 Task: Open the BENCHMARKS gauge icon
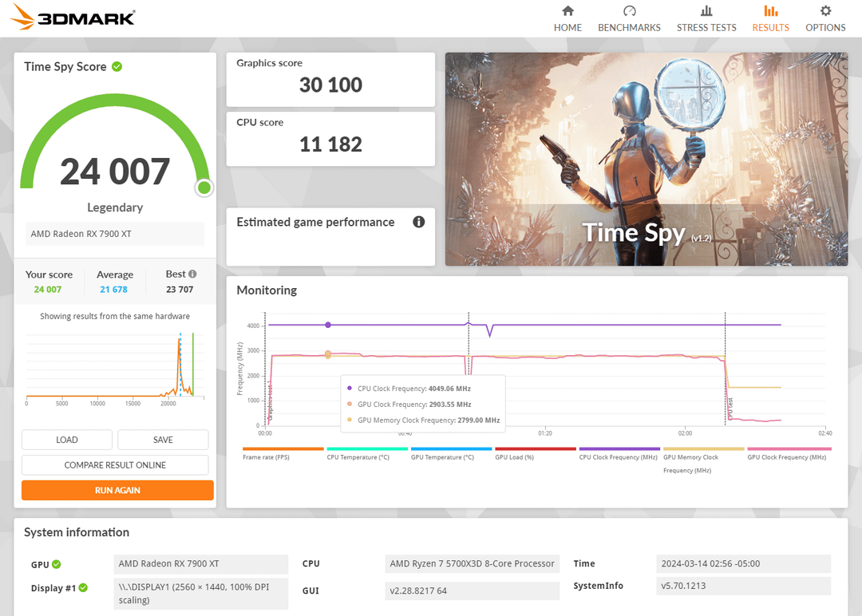tap(630, 10)
